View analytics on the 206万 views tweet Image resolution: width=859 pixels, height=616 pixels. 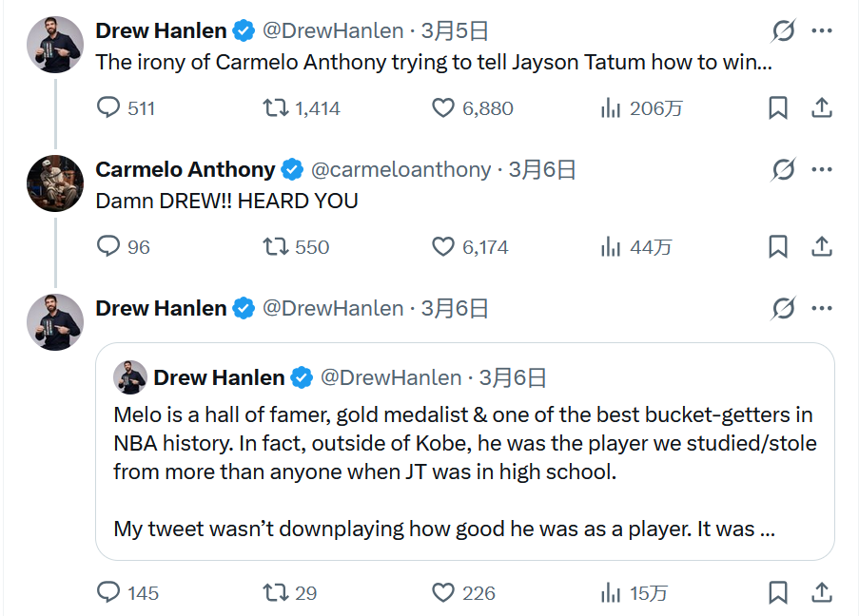click(611, 108)
